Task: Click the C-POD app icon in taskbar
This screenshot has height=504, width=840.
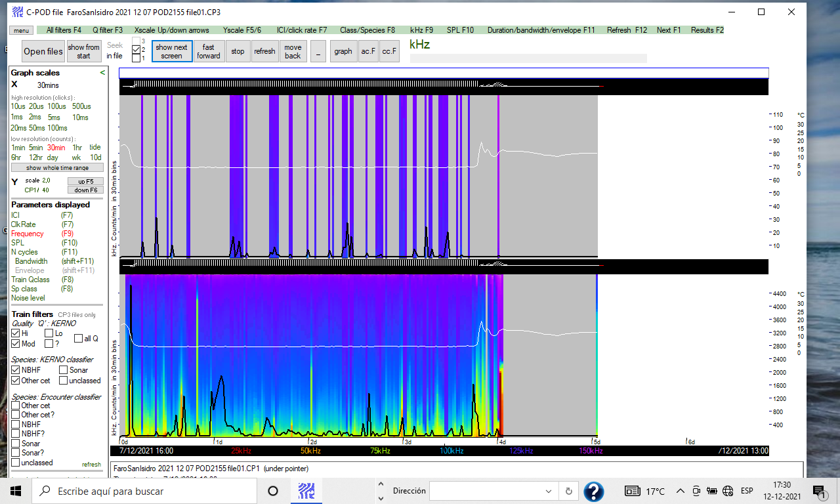Action: pyautogui.click(x=305, y=491)
